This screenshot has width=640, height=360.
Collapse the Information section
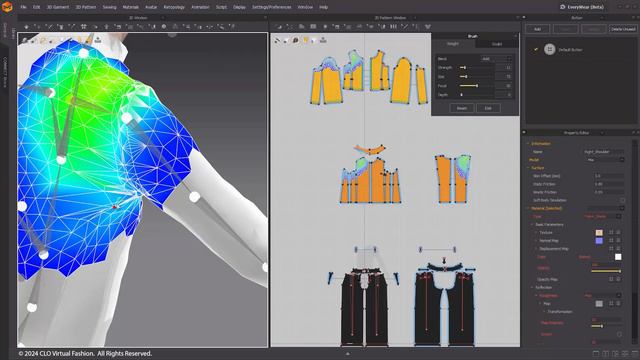click(528, 144)
